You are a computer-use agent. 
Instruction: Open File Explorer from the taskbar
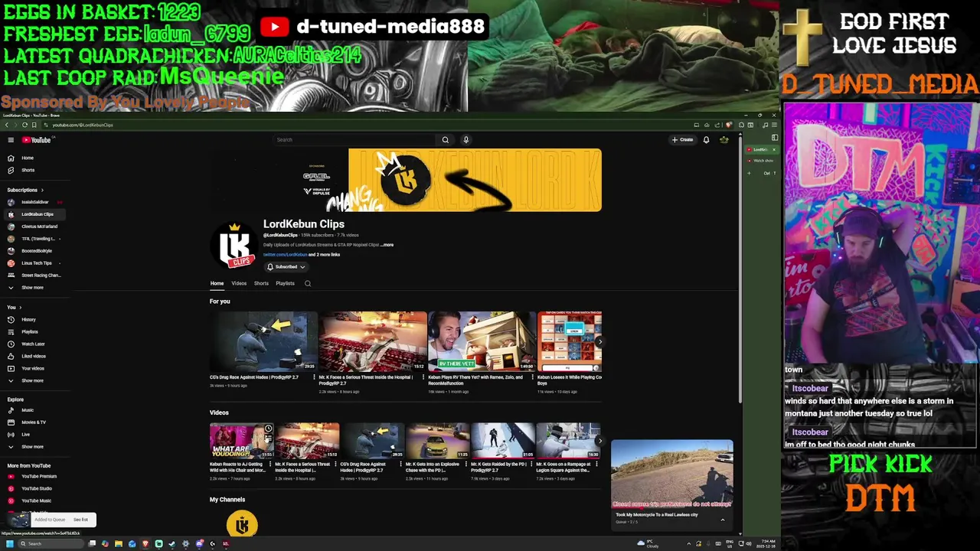point(119,543)
